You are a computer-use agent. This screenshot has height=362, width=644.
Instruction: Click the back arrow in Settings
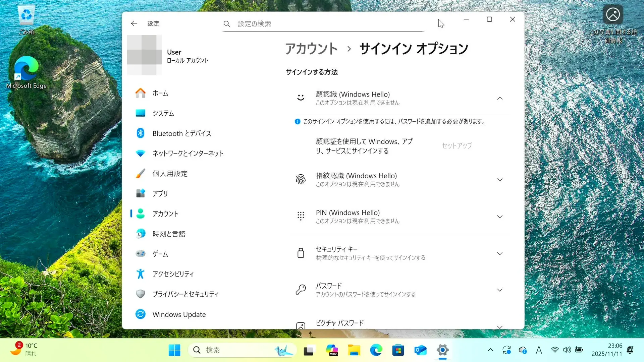134,23
